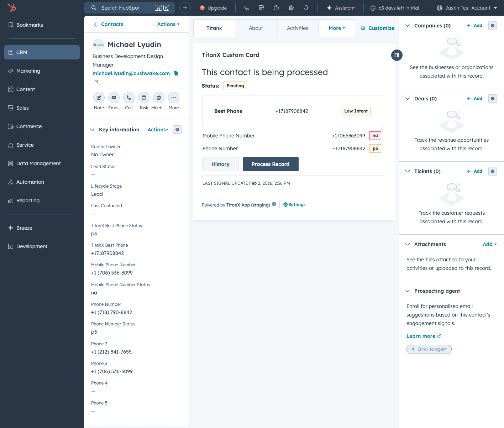Screen dimensions: 504x428
Task: Select the Titanx tab
Action: coord(214,28)
